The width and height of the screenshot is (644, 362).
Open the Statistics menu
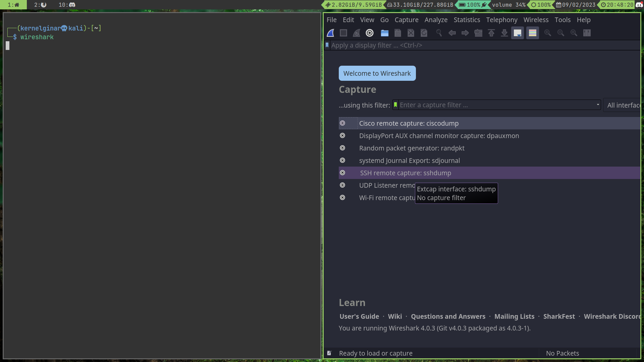click(x=467, y=20)
